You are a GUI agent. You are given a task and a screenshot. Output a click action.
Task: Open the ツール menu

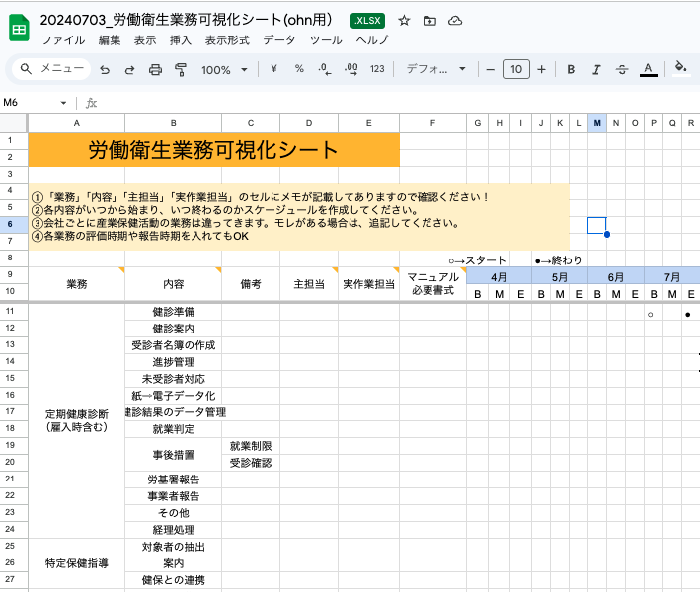(x=326, y=40)
